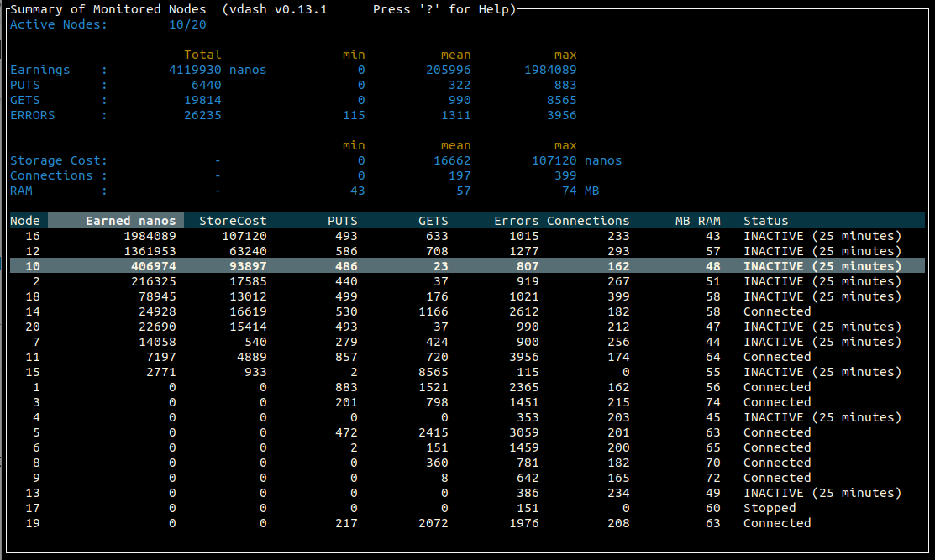Click total GETS value 19814
This screenshot has width=935, height=560.
tap(202, 100)
